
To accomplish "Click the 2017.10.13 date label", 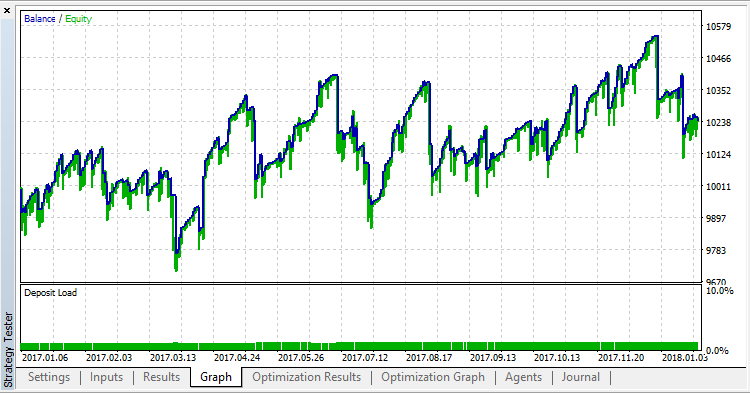I will [557, 358].
